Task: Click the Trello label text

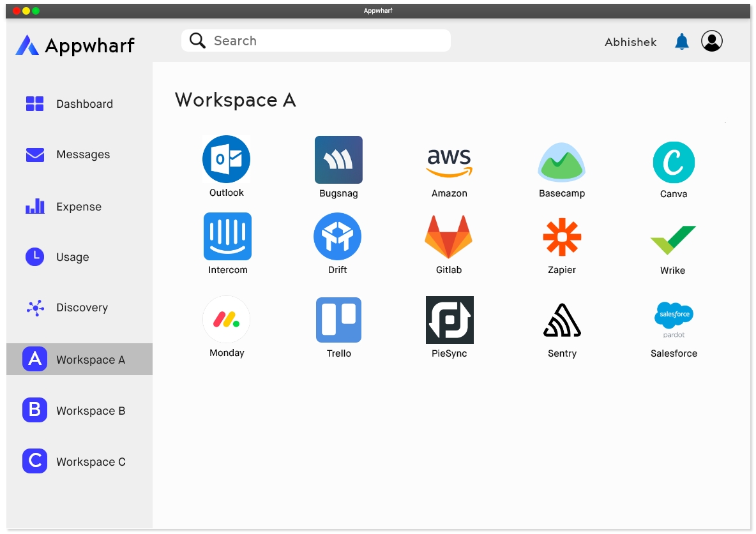Action: [339, 353]
